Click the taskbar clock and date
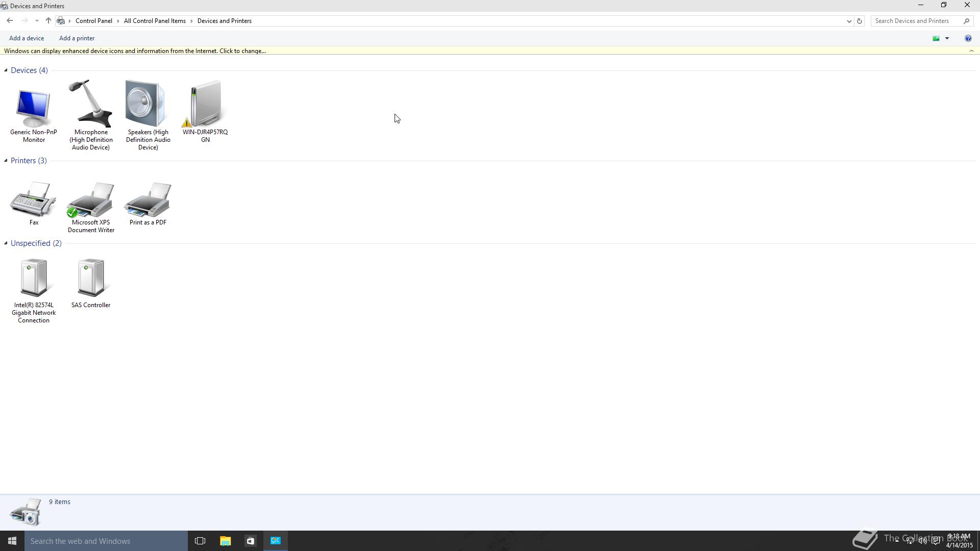The width and height of the screenshot is (980, 551). [959, 541]
